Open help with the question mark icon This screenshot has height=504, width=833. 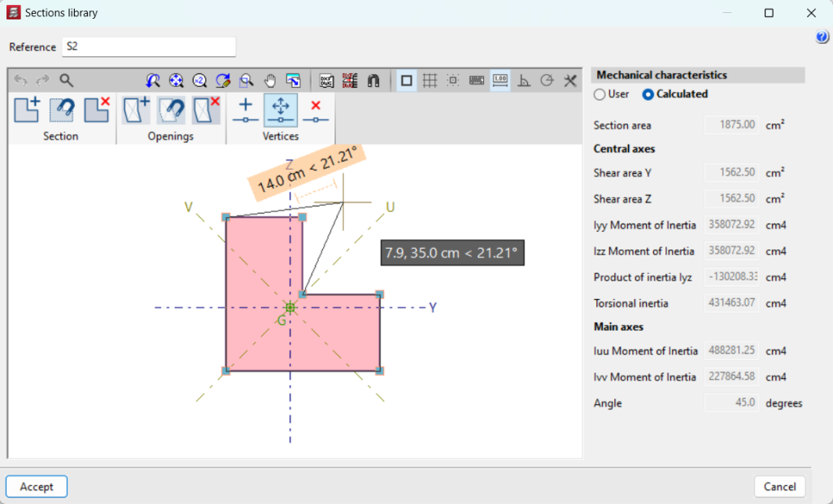click(822, 37)
